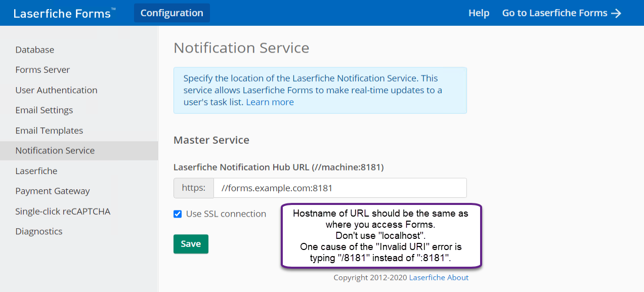644x292 pixels.
Task: Go to Laserfiche Forms arrow link
Action: pos(562,13)
